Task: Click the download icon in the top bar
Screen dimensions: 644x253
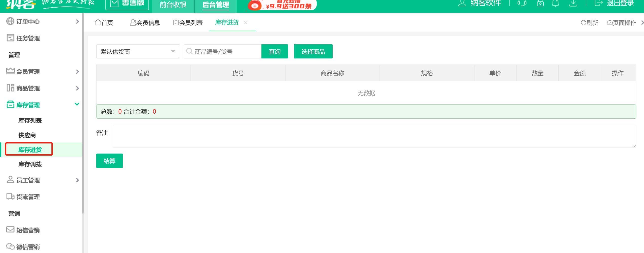Action: pyautogui.click(x=573, y=4)
